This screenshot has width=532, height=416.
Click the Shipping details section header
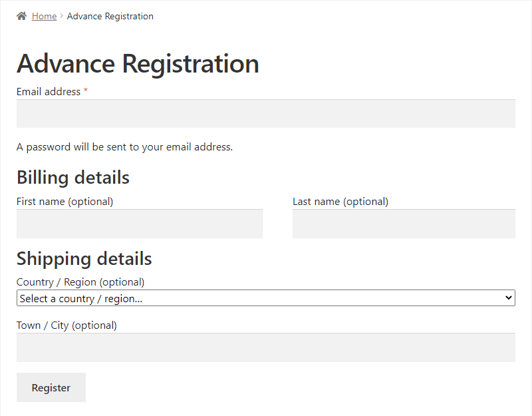coord(84,258)
